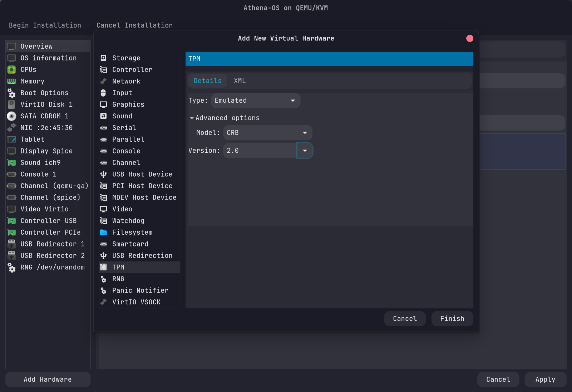Screen dimensions: 572x392
Task: Click the Sound hardware icon
Action: pos(103,116)
